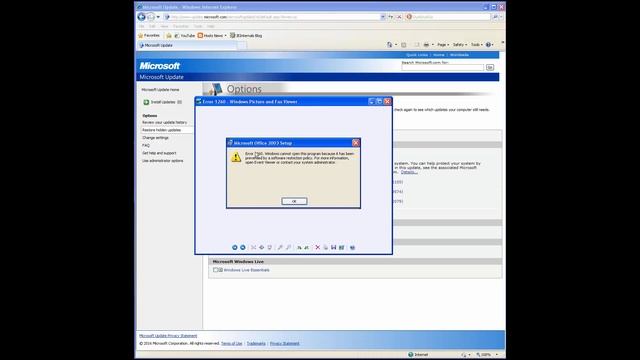
Task: Rotate image clockwise in Picture Viewer
Action: point(299,247)
